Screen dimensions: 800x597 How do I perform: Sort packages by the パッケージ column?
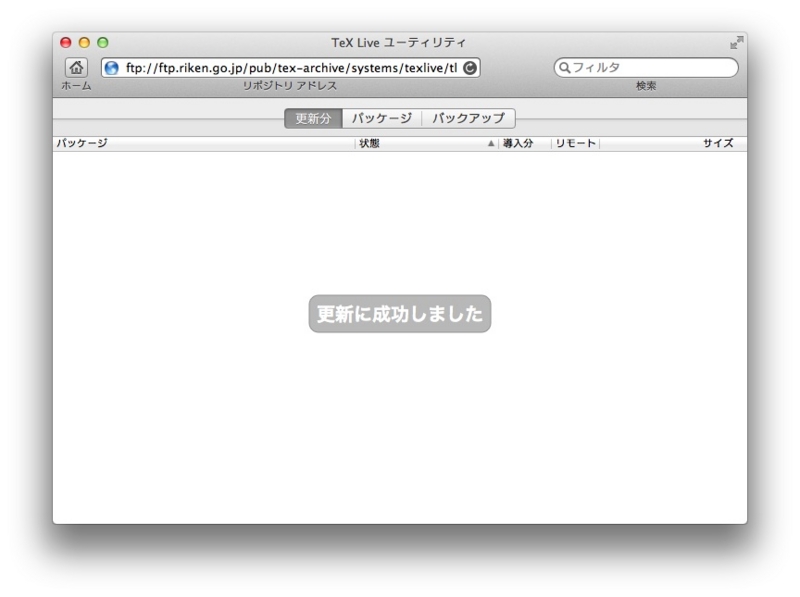point(80,143)
